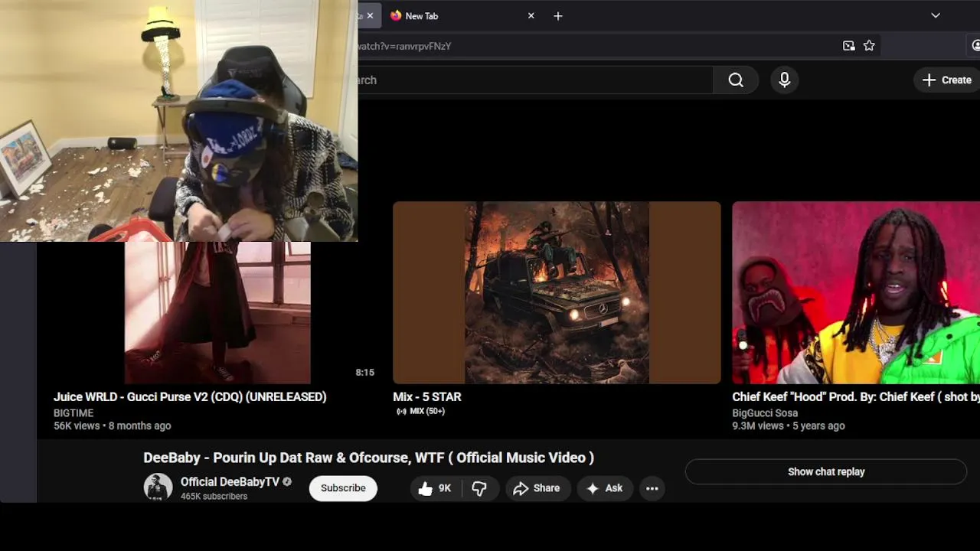Screen dimensions: 980x551
Task: Open the BIGTIME channel link
Action: pos(73,412)
